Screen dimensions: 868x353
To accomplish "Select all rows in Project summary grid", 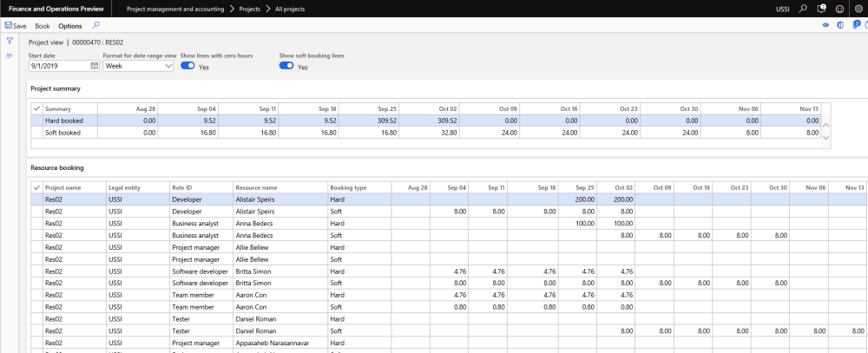I will pos(36,108).
